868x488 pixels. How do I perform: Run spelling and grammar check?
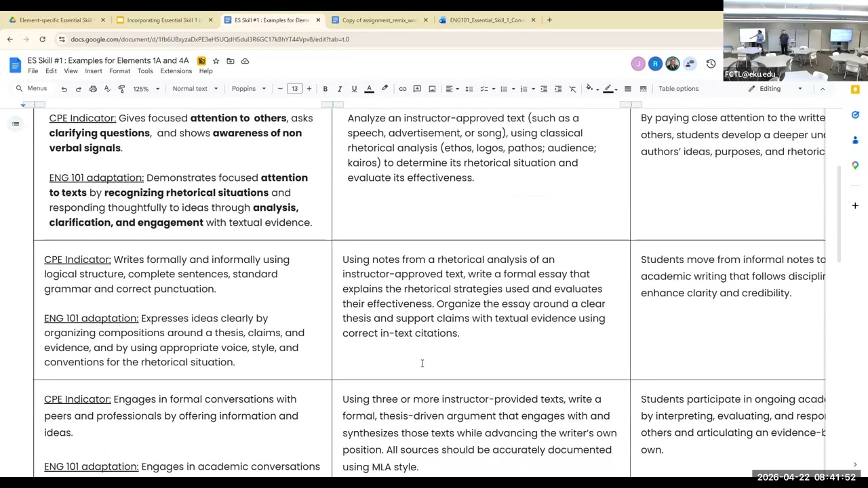(107, 89)
